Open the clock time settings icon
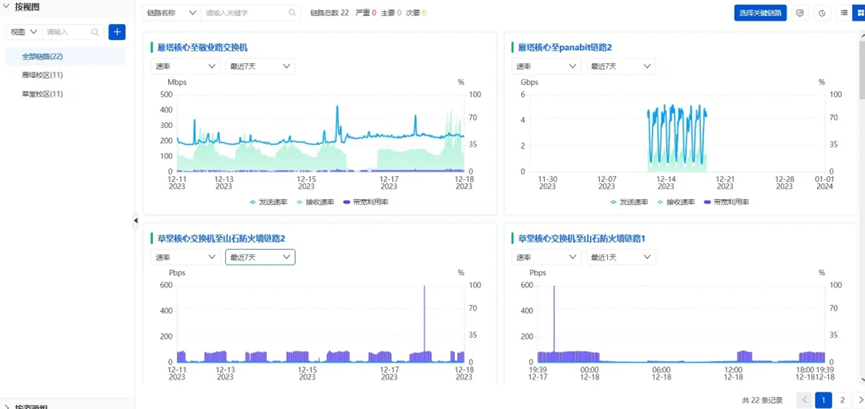865x409 pixels. tap(822, 13)
